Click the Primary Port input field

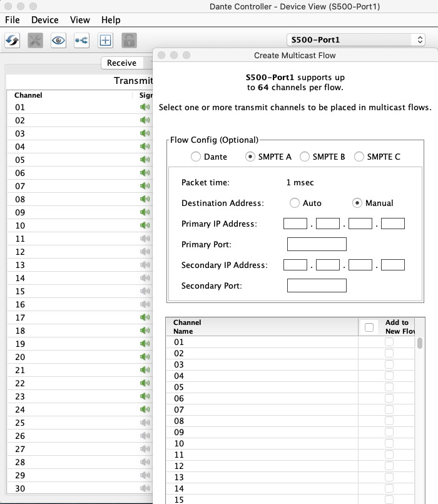click(317, 244)
